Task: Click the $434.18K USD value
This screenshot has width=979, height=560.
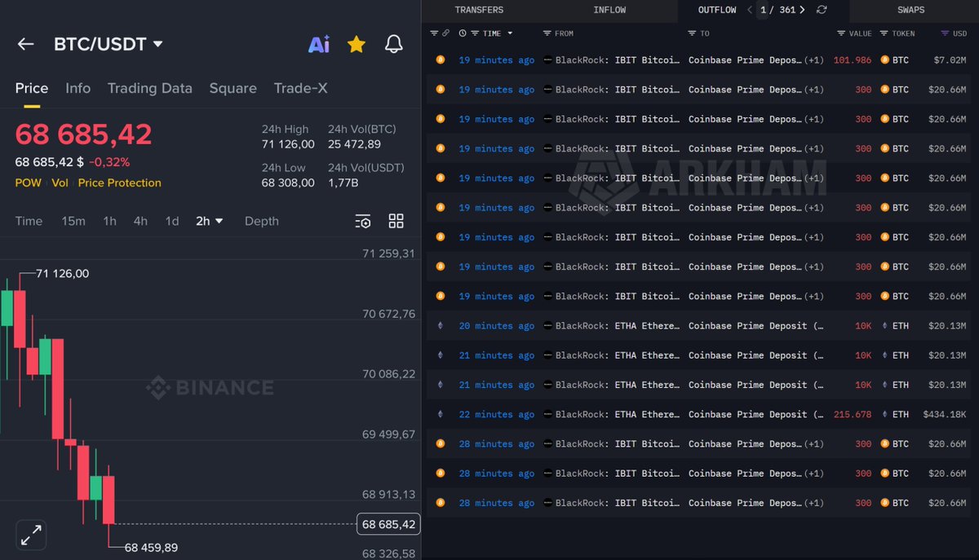Action: click(x=945, y=414)
